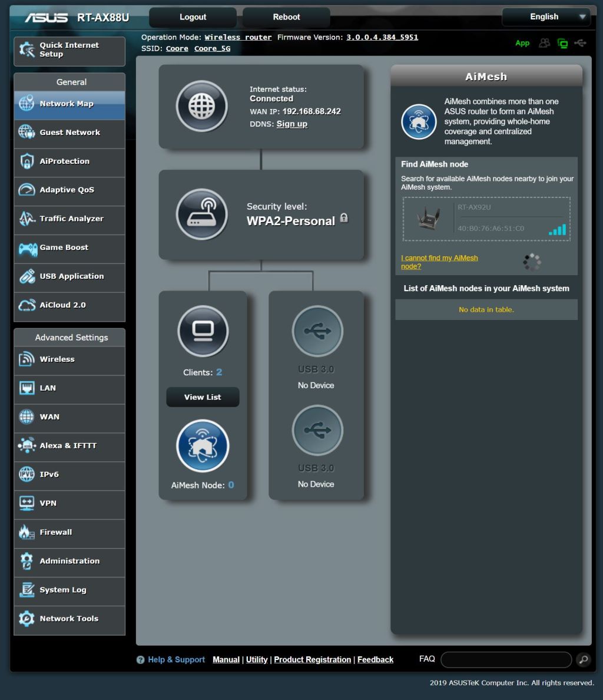The image size is (603, 700).
Task: Open the LAN settings menu item
Action: [69, 389]
